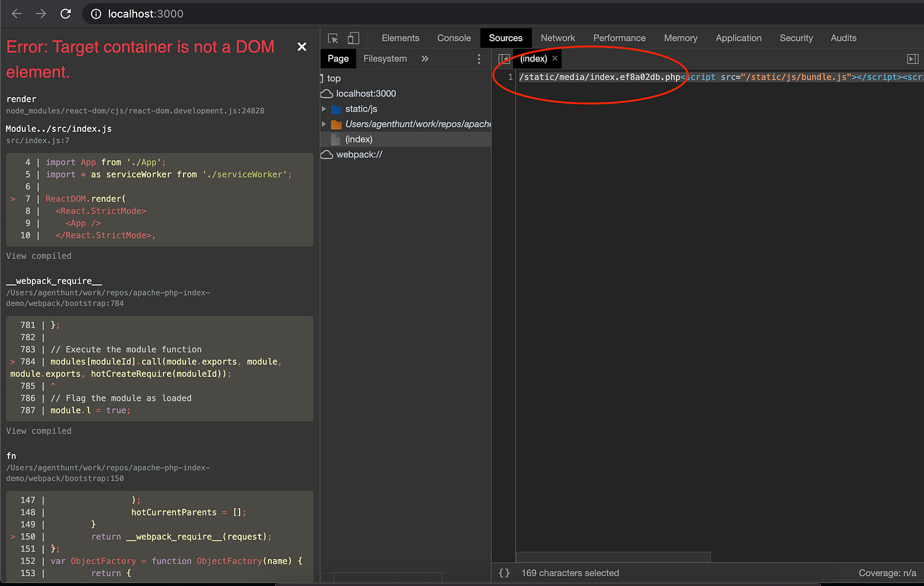Click the 'render' stack frame title
The image size is (924, 586).
pyautogui.click(x=21, y=99)
